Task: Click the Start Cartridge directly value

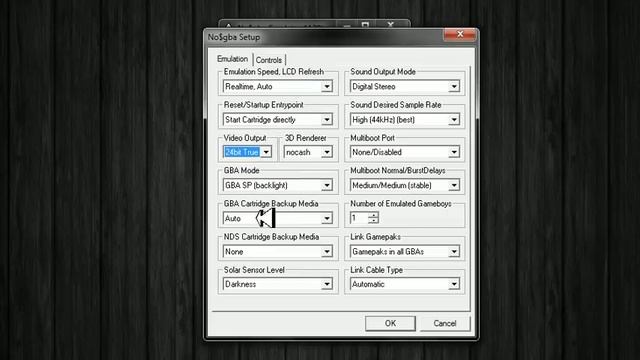Action: coord(260,120)
